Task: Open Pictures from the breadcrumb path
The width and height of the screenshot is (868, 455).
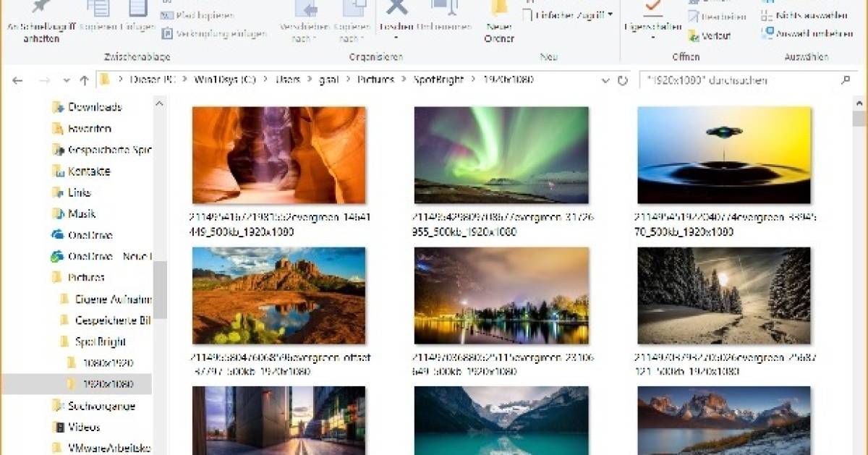Action: [375, 80]
